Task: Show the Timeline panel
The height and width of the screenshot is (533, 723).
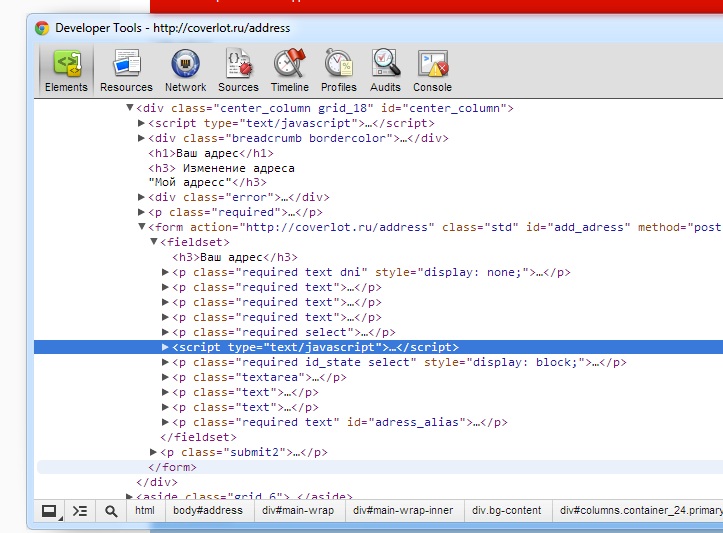Action: pos(290,70)
